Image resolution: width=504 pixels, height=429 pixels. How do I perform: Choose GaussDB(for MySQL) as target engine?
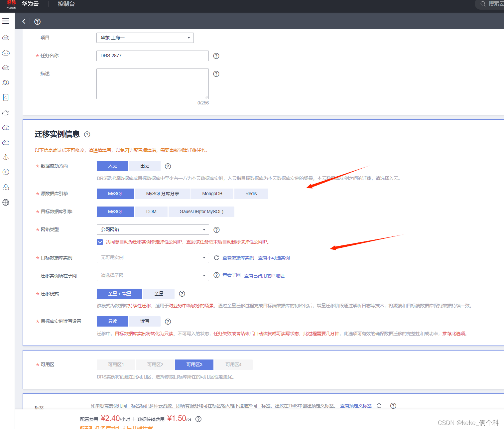tap(201, 212)
